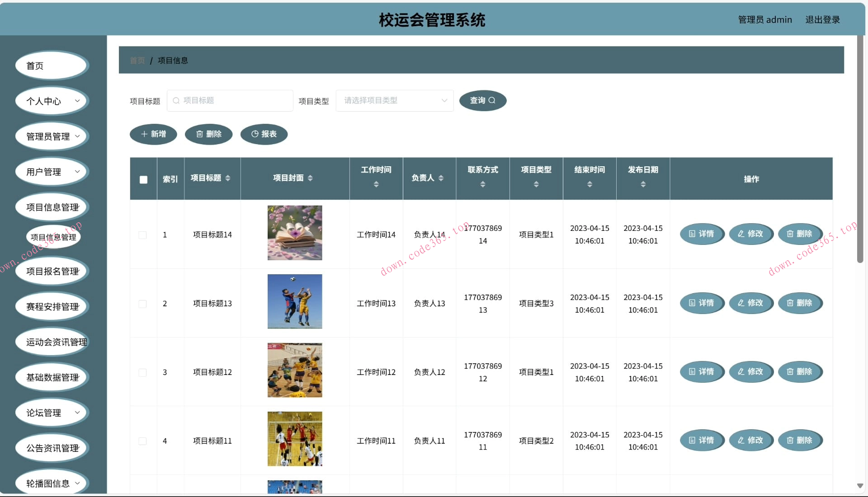Open 详情 details for 项目标题14
868x497 pixels.
point(702,234)
